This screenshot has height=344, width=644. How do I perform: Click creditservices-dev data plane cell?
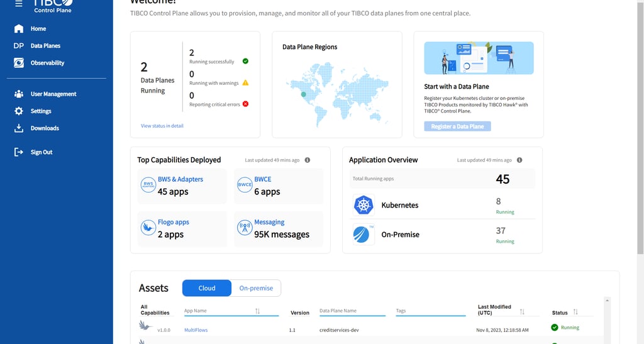pyautogui.click(x=339, y=330)
